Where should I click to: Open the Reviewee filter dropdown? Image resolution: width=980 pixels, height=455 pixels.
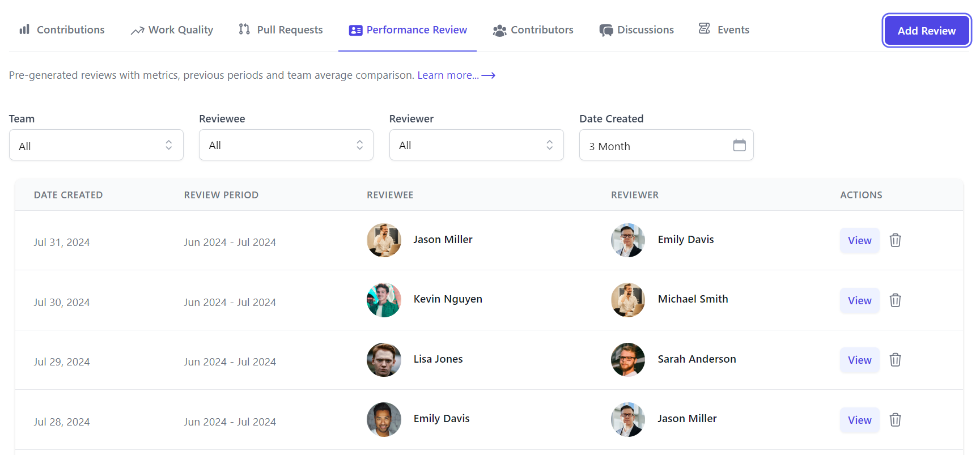286,145
